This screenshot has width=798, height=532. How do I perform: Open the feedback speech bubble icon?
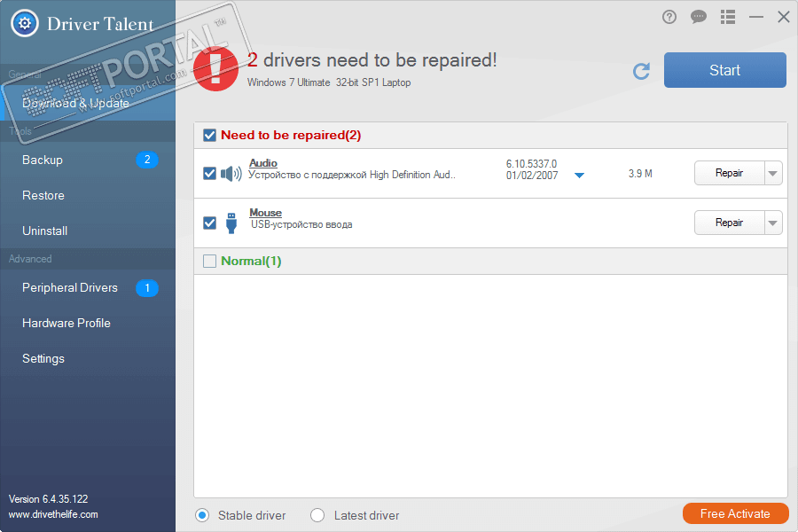pyautogui.click(x=699, y=18)
